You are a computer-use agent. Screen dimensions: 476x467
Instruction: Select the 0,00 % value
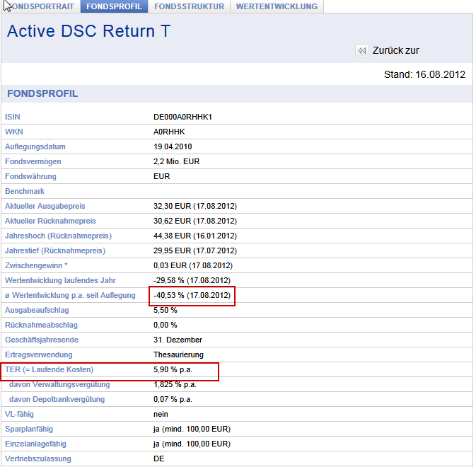coord(165,325)
